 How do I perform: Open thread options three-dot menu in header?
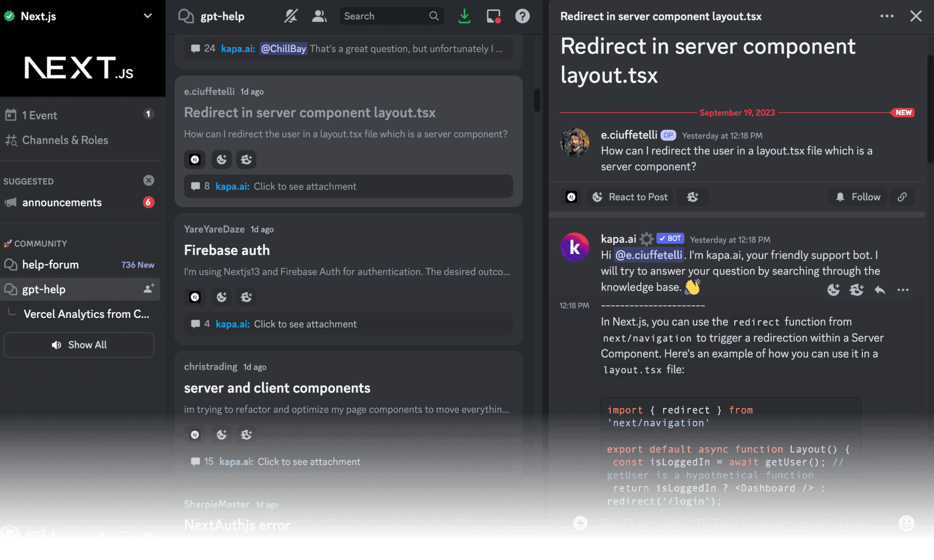pos(887,16)
